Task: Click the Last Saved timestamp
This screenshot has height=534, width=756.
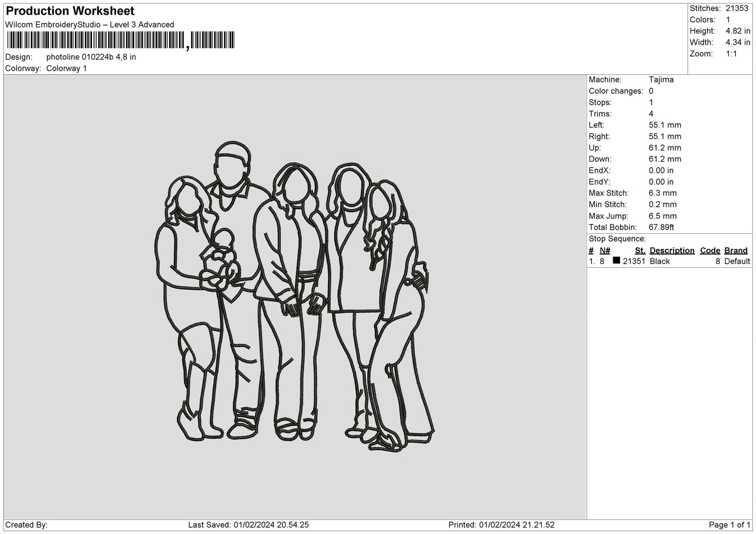Action: pos(249,525)
